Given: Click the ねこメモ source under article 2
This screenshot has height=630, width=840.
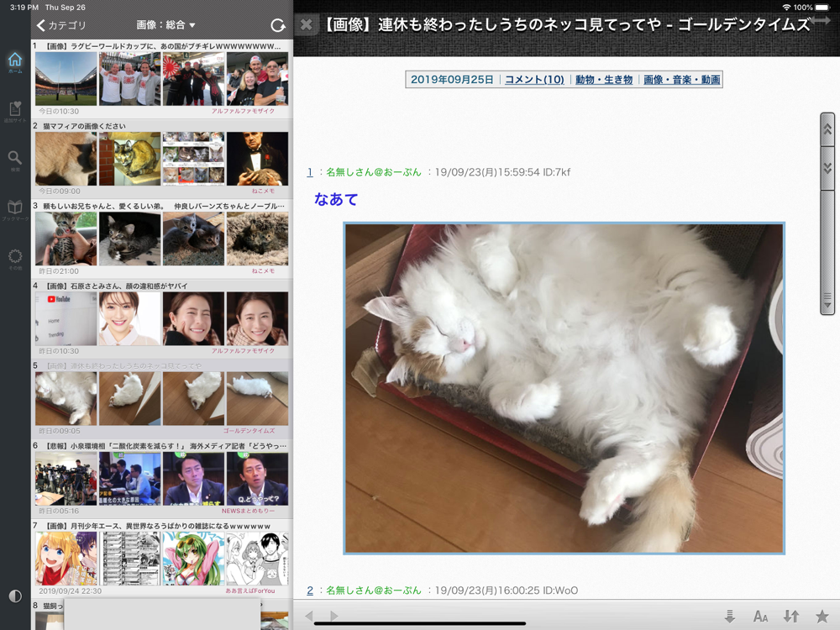Looking at the screenshot, I should click(x=263, y=191).
